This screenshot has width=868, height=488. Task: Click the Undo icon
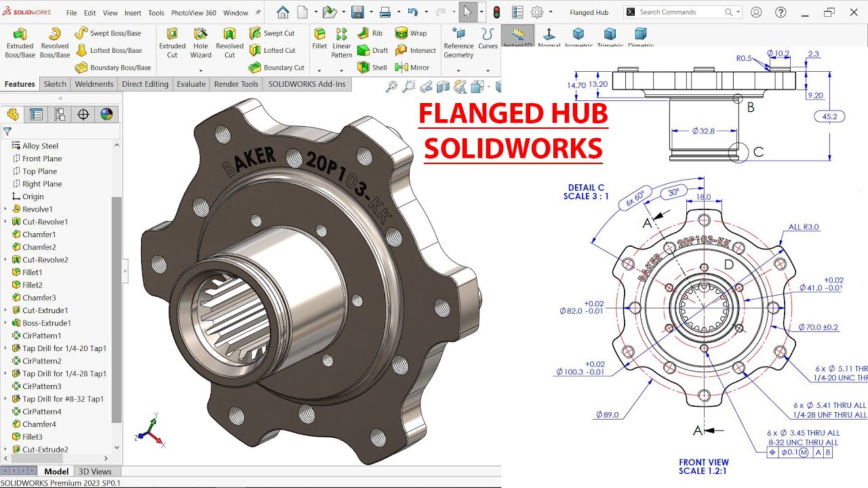413,12
